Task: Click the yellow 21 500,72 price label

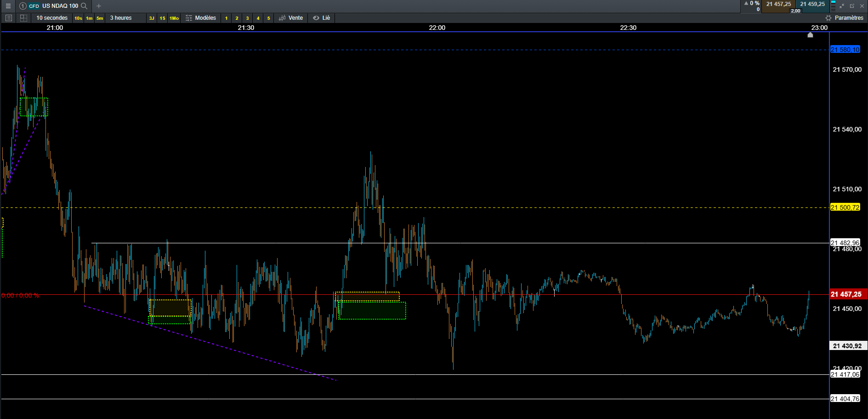Action: [845, 207]
